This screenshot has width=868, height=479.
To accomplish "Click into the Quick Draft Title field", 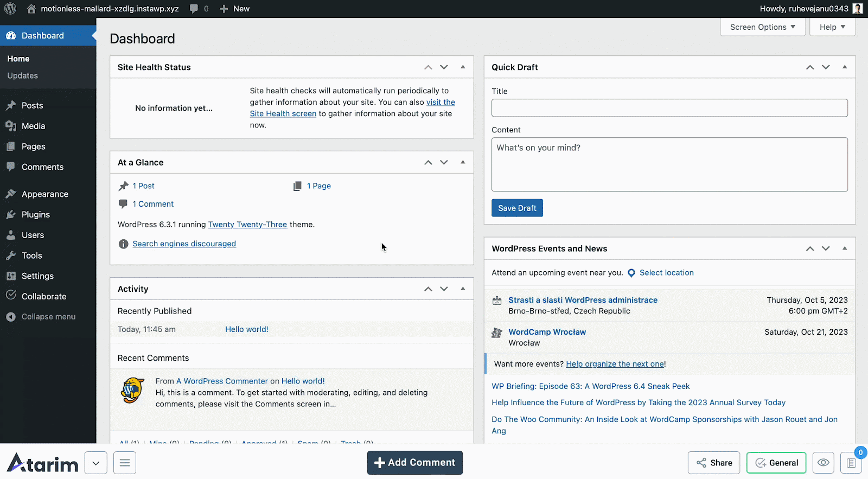I will [x=669, y=108].
